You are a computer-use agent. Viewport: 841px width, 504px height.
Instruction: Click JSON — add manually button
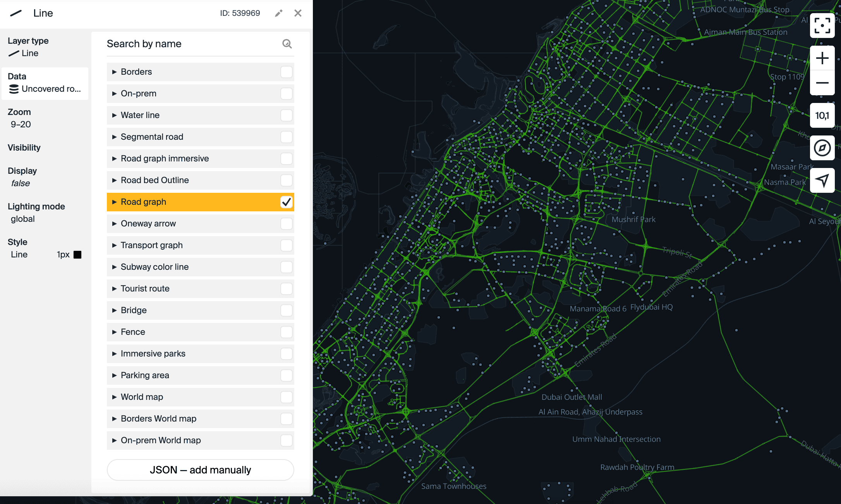coord(200,470)
